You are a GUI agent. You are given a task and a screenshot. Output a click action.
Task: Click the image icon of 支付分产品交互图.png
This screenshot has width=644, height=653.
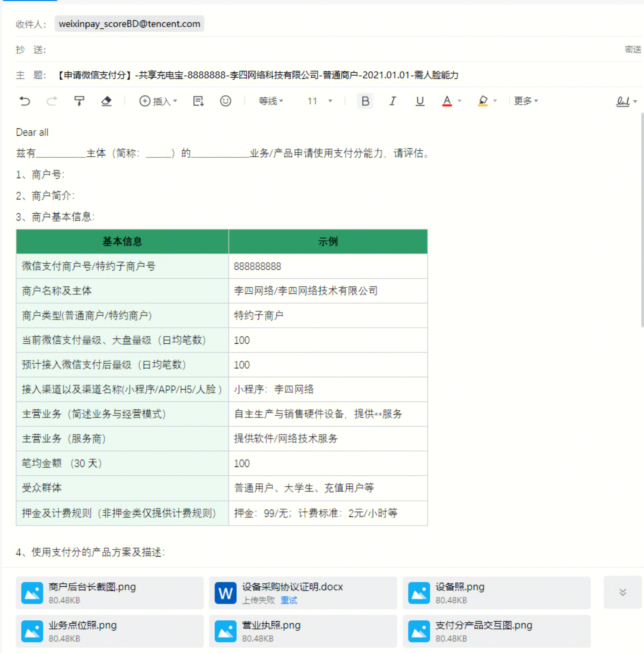click(419, 631)
